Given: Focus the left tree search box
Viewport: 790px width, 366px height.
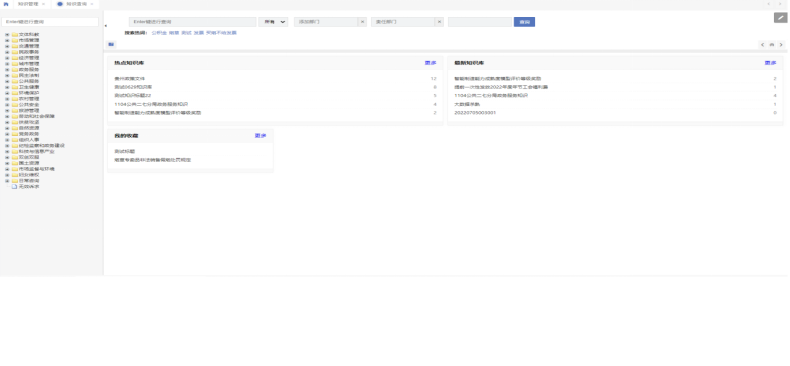Looking at the screenshot, I should (x=50, y=22).
